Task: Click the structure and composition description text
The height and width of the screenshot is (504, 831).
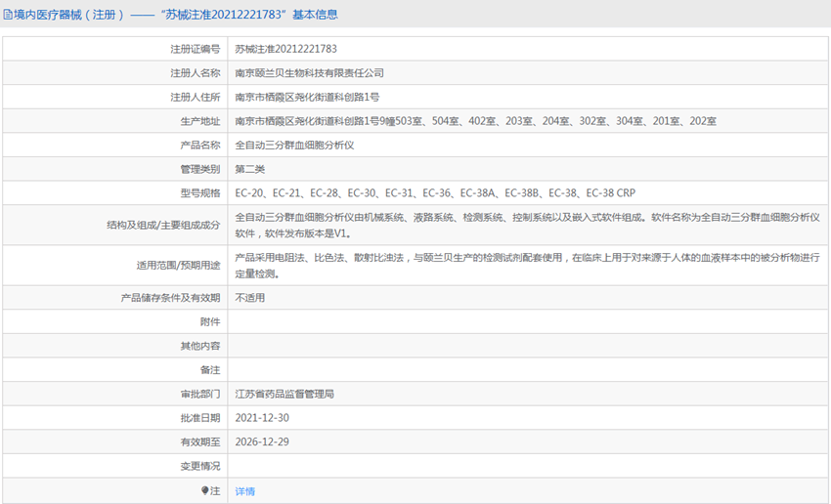Action: (526, 225)
